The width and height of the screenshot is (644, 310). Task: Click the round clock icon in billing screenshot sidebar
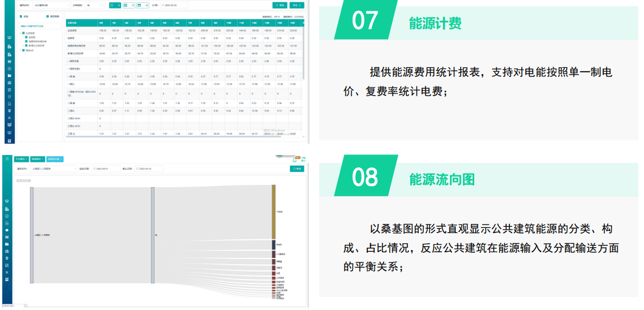tap(10, 68)
